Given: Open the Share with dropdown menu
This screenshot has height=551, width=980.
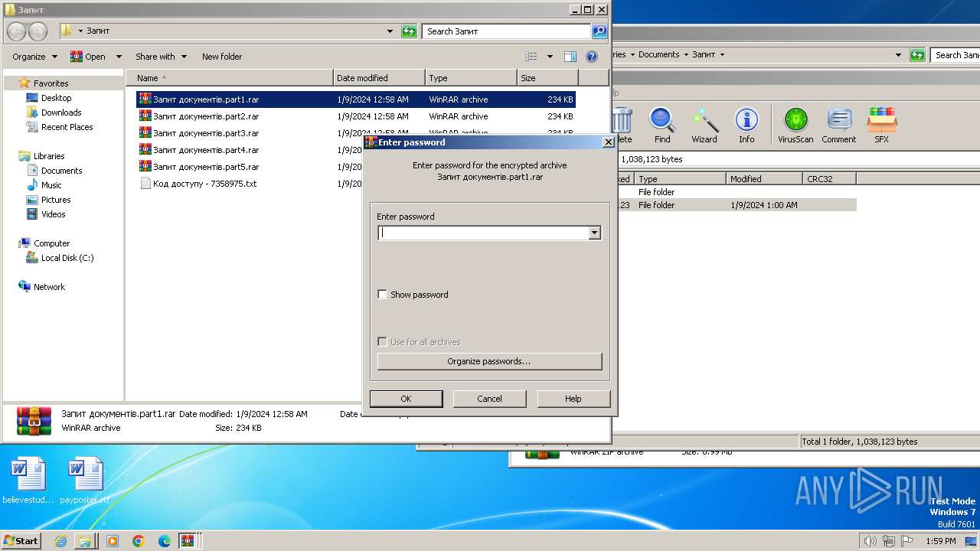Looking at the screenshot, I should pos(161,57).
